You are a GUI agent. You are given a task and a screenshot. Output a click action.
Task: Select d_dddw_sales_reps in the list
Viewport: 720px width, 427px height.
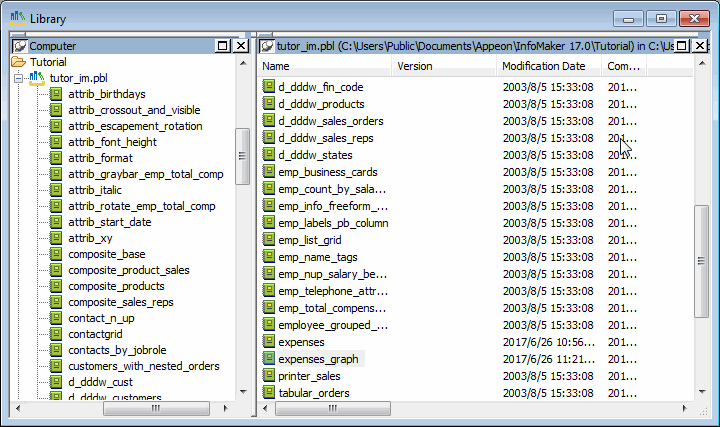coord(326,138)
